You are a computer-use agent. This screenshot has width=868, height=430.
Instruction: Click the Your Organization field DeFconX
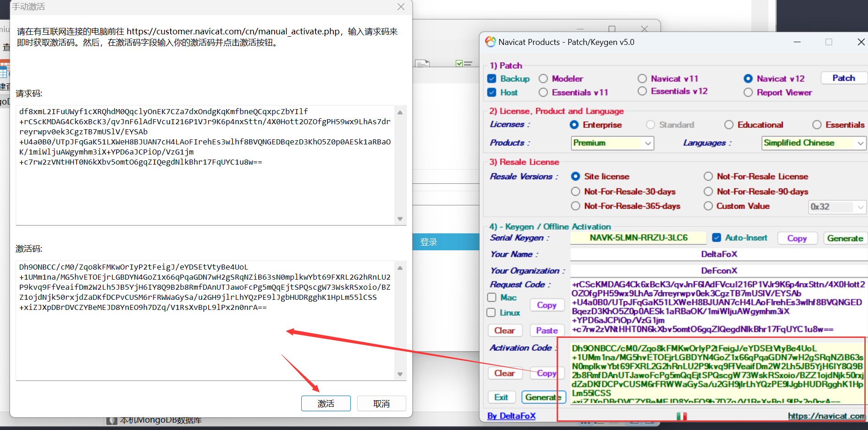(719, 270)
